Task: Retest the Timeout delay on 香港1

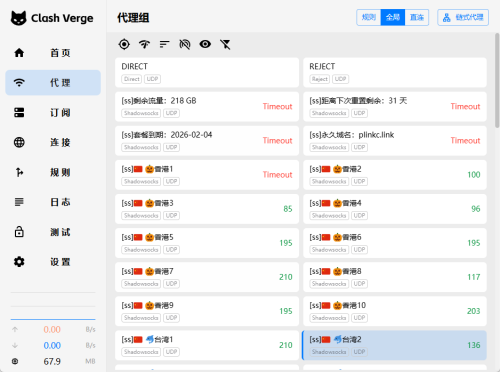Action: (277, 175)
